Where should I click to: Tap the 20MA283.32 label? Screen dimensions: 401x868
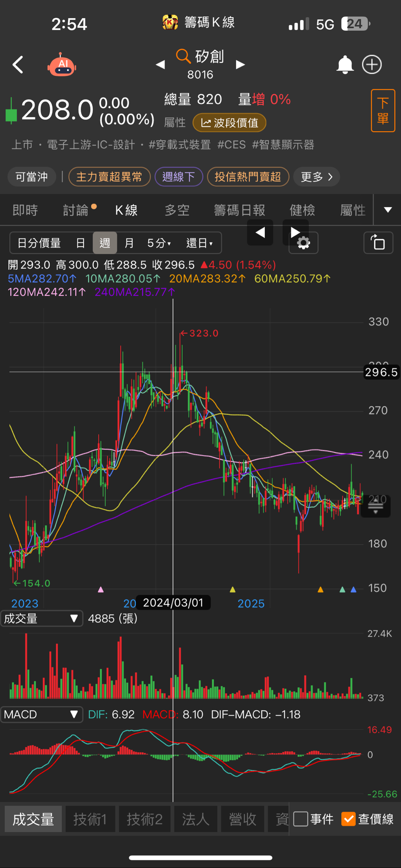(x=207, y=278)
